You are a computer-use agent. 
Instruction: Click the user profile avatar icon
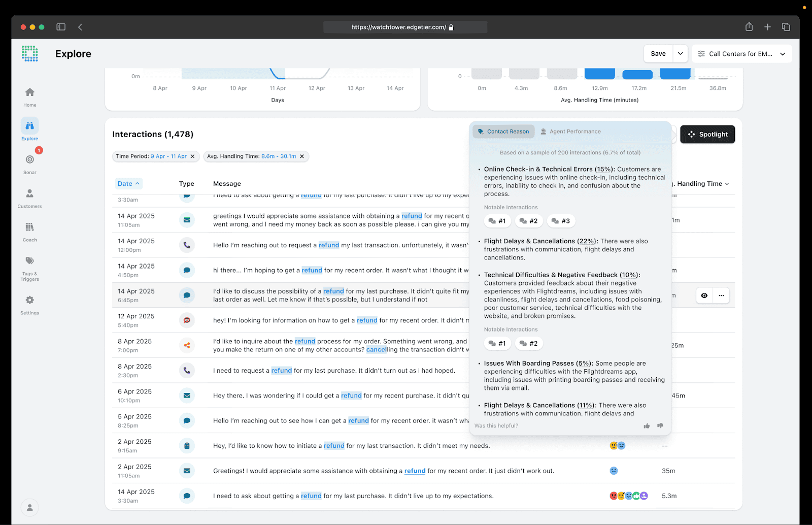(30, 507)
